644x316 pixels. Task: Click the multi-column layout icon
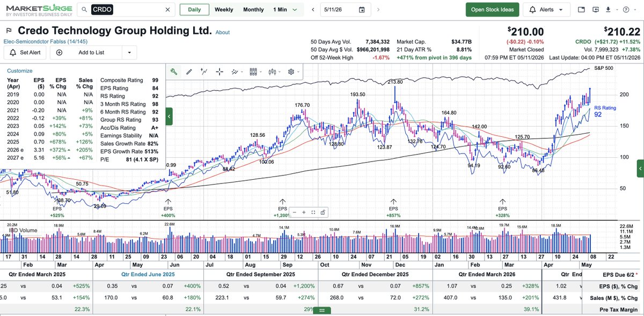click(x=253, y=71)
